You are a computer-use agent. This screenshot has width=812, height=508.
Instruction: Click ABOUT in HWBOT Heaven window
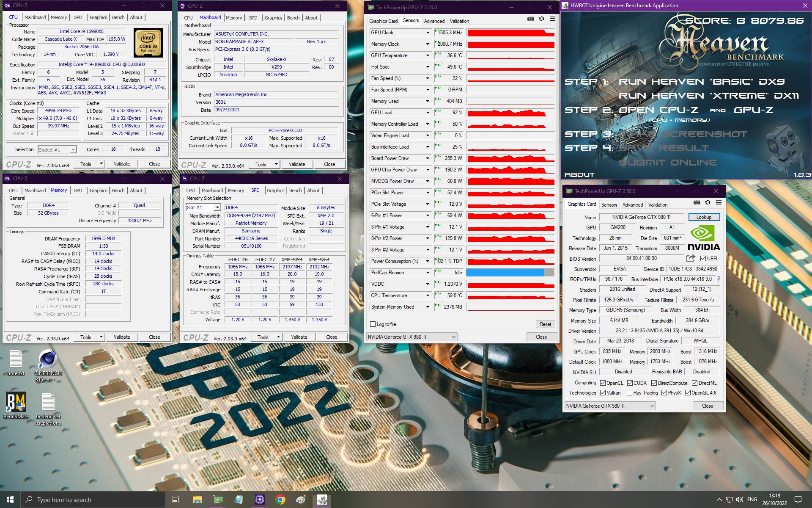(x=579, y=175)
